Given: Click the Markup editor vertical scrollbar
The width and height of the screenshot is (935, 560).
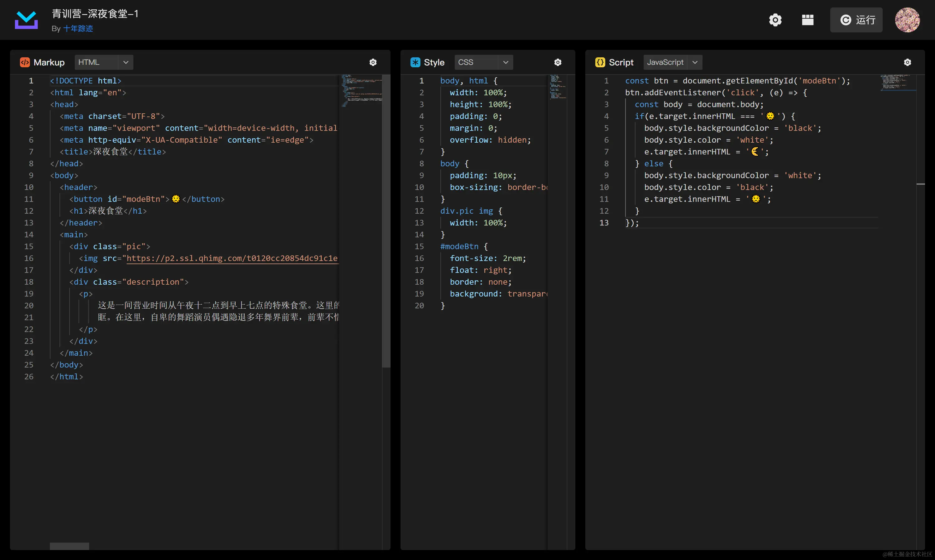Looking at the screenshot, I should [x=386, y=221].
